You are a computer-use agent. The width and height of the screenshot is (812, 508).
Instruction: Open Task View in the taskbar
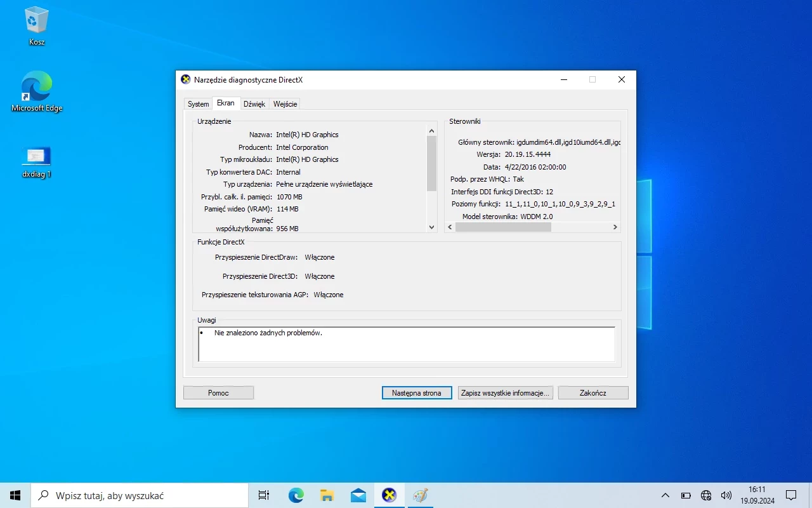(264, 495)
